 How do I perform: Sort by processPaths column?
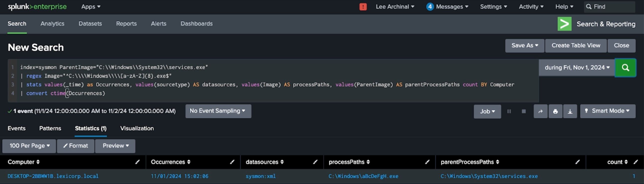[x=349, y=162]
